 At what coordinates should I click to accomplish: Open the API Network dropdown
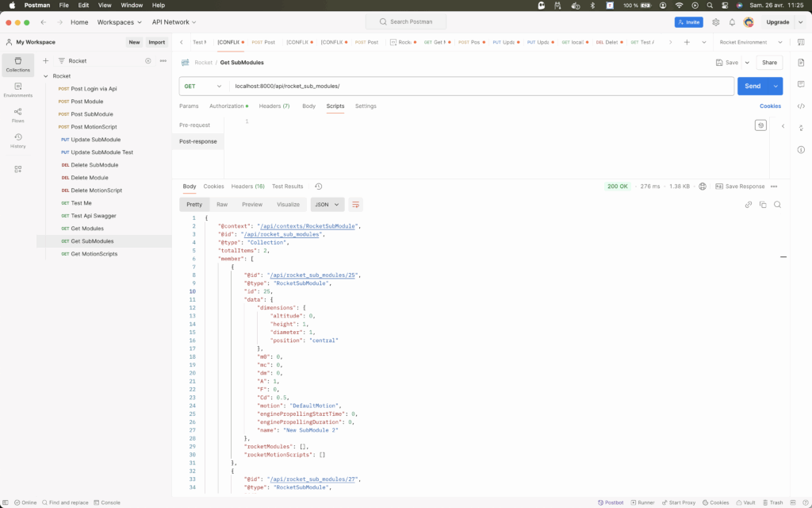pyautogui.click(x=174, y=22)
